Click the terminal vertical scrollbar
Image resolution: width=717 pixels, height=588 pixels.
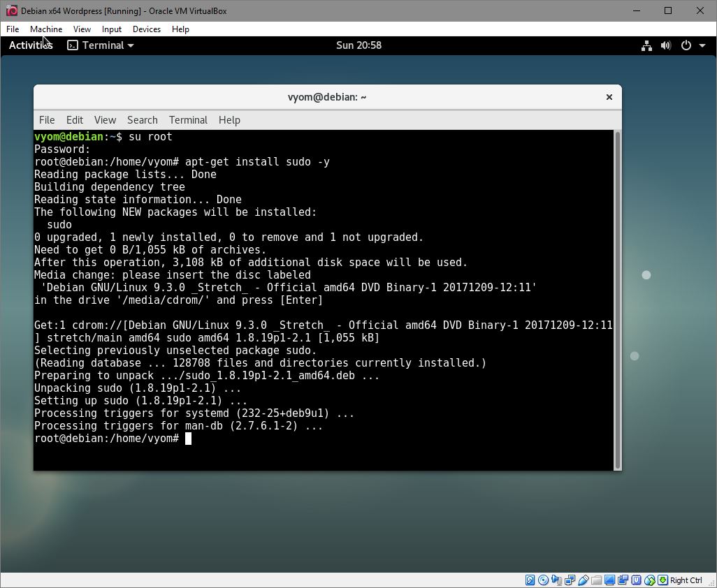click(617, 300)
